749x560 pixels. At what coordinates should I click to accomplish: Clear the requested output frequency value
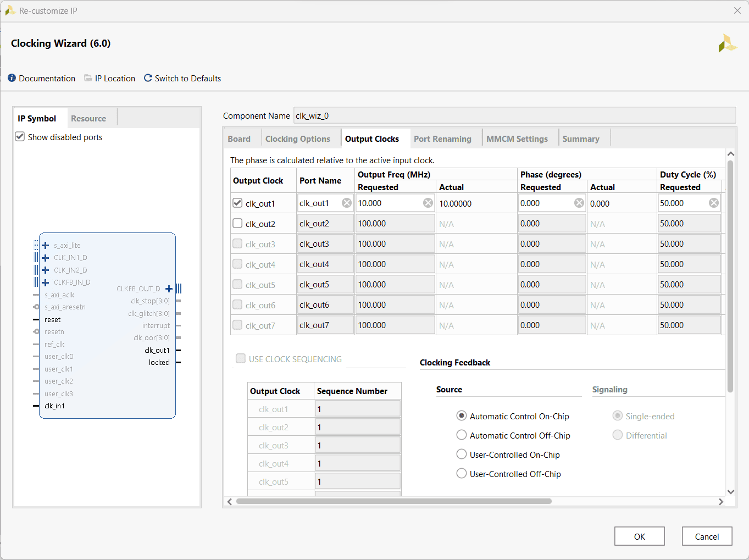428,203
